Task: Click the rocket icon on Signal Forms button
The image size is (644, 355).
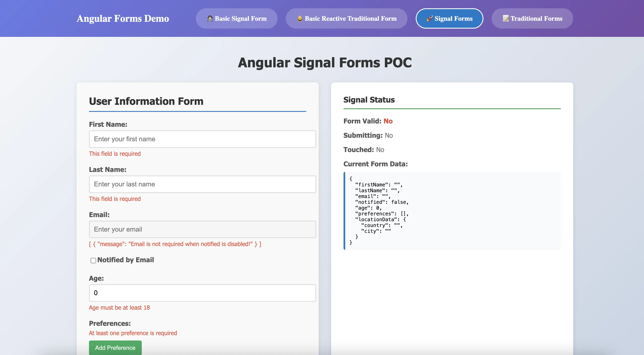Action: coord(430,18)
